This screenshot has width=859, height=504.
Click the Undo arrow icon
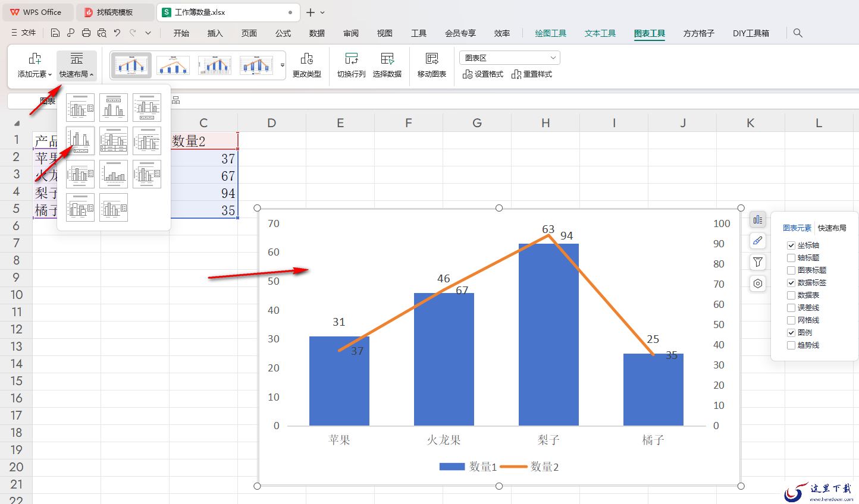[x=117, y=33]
